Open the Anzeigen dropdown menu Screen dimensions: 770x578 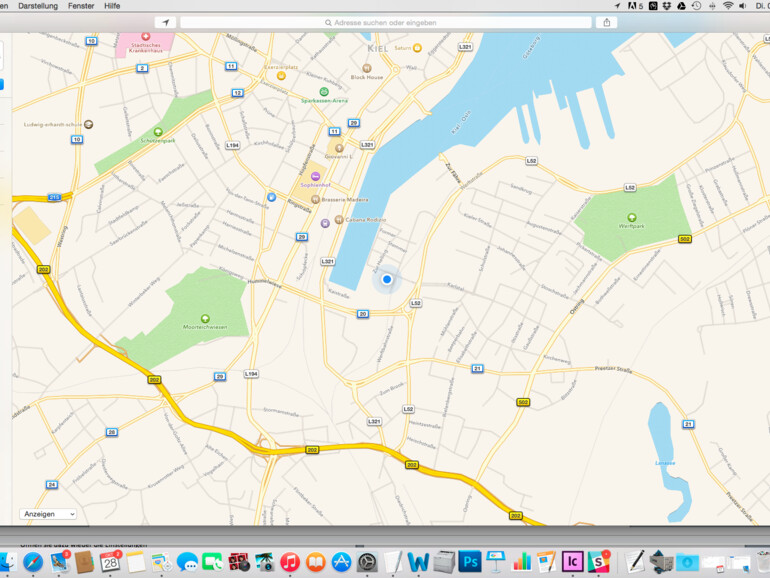pos(48,514)
